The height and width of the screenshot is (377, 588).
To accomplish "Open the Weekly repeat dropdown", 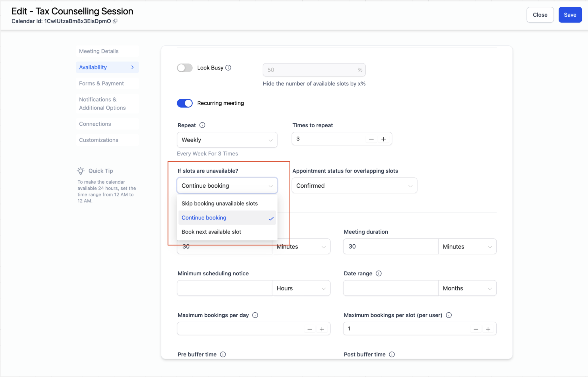I will pos(227,140).
